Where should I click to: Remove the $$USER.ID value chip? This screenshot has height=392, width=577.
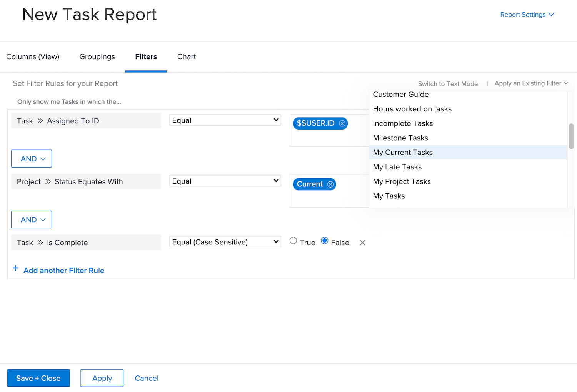coord(342,123)
